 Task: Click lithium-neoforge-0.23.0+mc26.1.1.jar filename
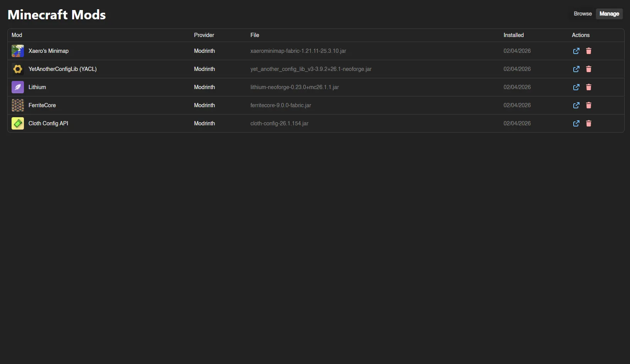[x=294, y=87]
